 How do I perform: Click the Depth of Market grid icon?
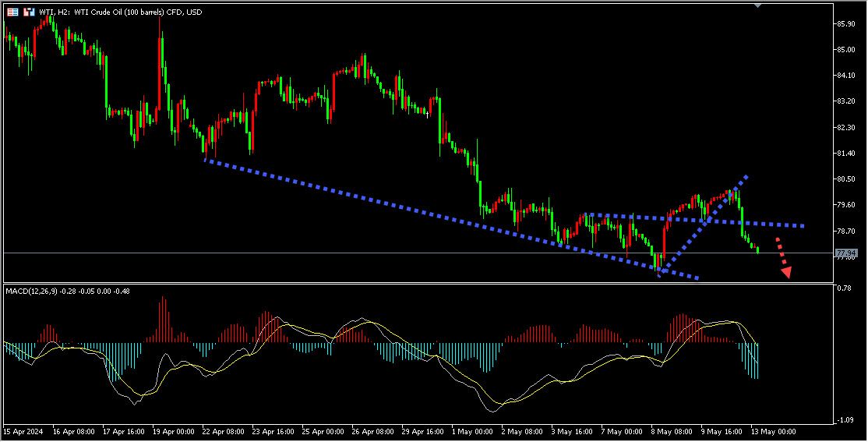coord(12,12)
